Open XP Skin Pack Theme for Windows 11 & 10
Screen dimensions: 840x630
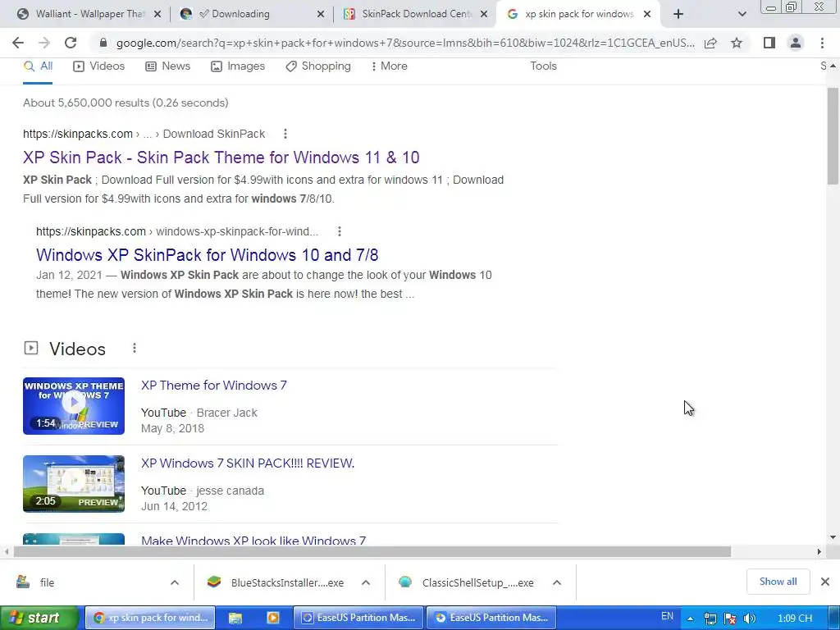click(221, 157)
